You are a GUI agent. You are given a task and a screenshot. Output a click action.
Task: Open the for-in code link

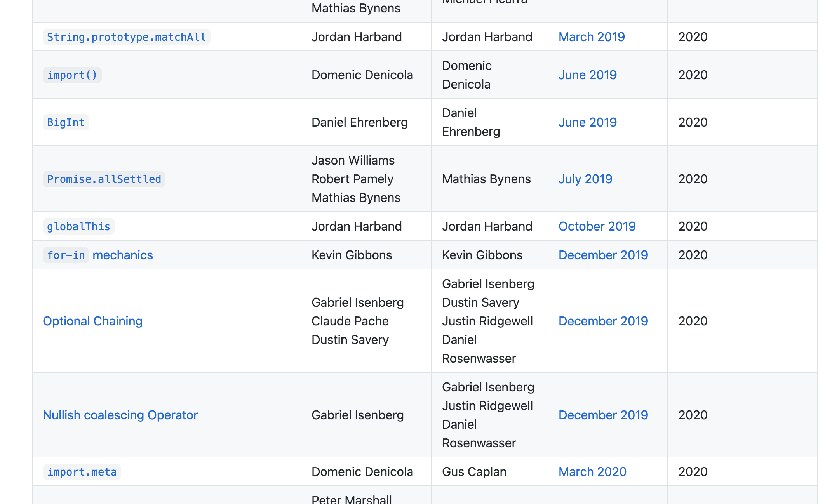click(66, 255)
